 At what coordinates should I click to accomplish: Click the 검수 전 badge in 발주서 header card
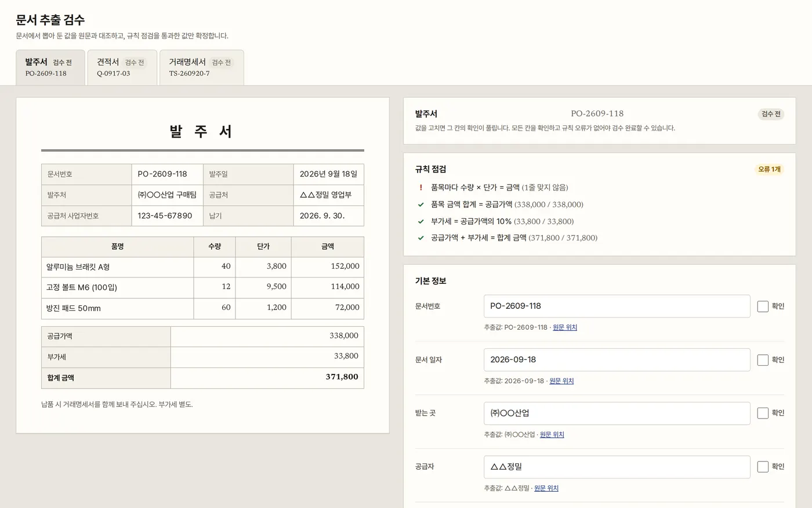click(x=771, y=114)
